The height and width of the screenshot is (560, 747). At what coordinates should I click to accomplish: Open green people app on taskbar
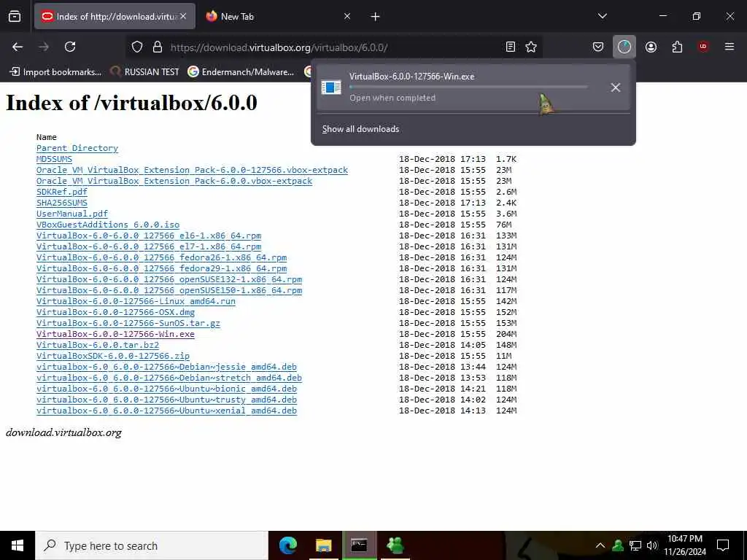coord(395,545)
